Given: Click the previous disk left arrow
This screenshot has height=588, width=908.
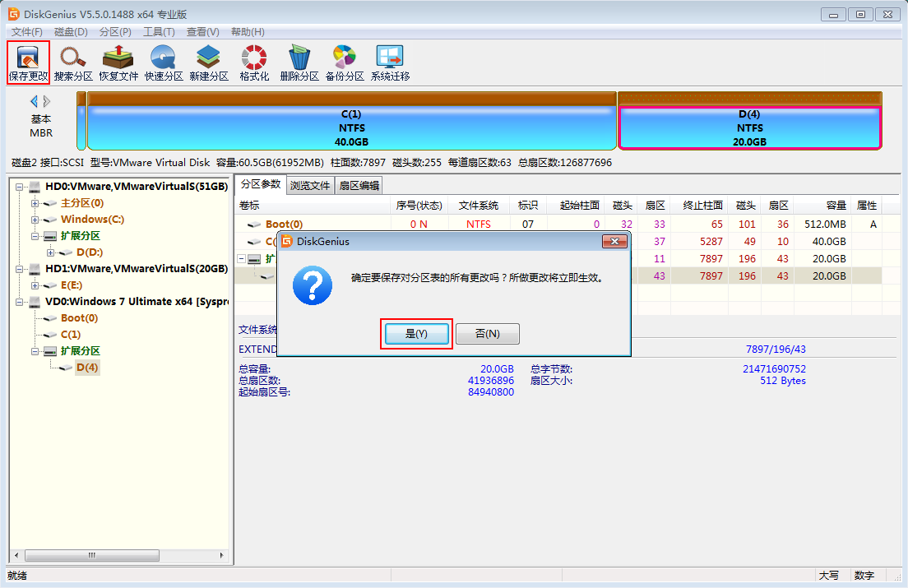Looking at the screenshot, I should point(34,101).
